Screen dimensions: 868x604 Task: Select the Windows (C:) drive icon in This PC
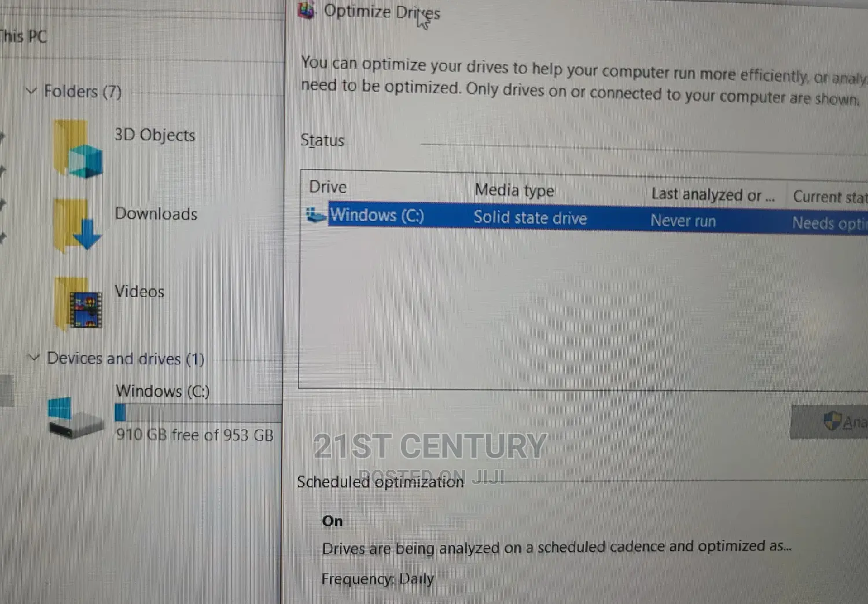pos(76,418)
